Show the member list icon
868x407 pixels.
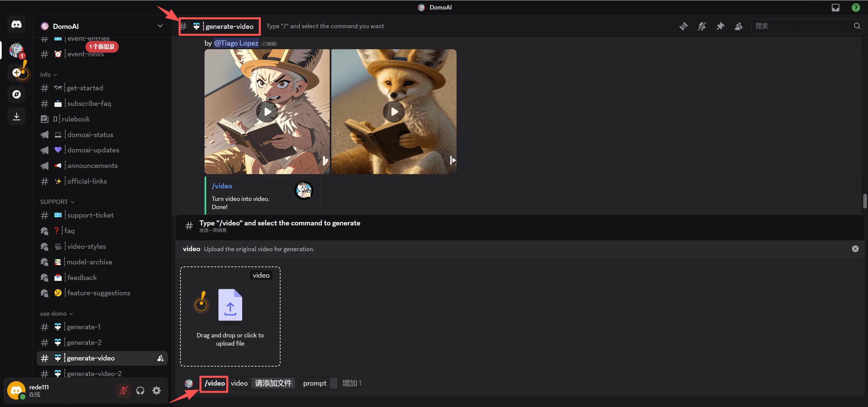738,26
